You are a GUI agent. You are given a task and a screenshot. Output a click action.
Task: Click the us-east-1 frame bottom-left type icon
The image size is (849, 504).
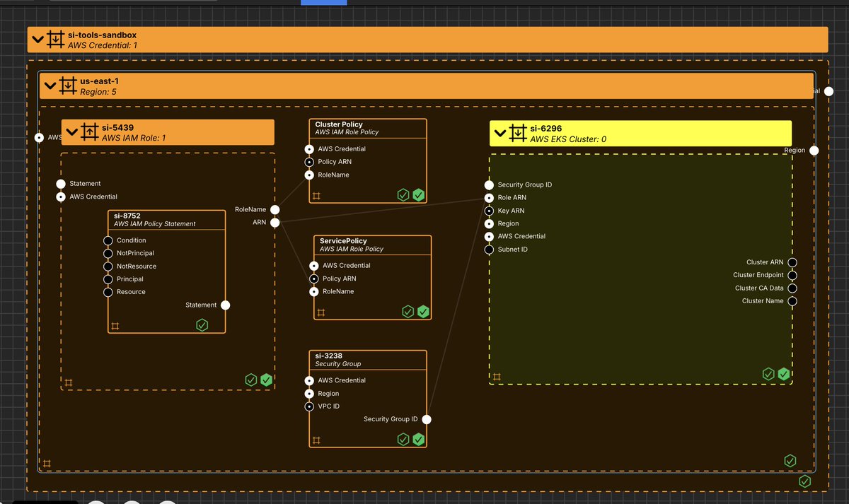point(47,464)
